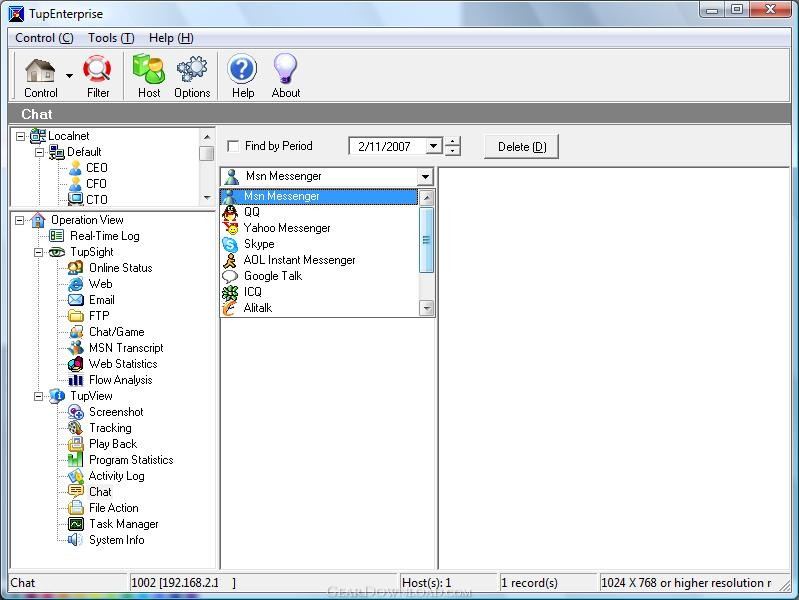The width and height of the screenshot is (799, 600).
Task: Choose Alitalk from messenger list
Action: (319, 308)
